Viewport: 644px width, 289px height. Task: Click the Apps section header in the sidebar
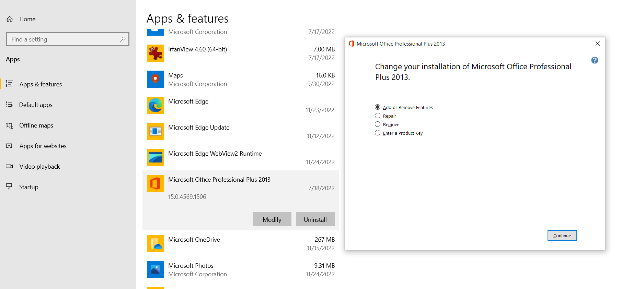13,59
